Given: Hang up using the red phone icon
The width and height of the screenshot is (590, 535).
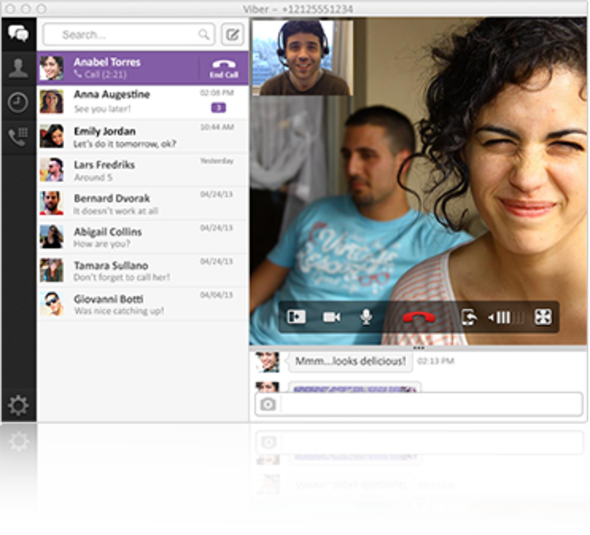Looking at the screenshot, I should (x=419, y=318).
